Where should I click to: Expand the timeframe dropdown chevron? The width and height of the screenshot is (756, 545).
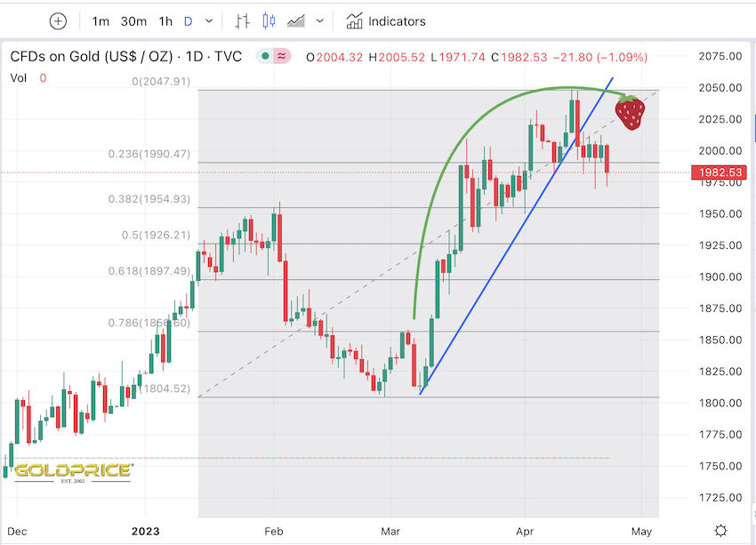click(209, 21)
